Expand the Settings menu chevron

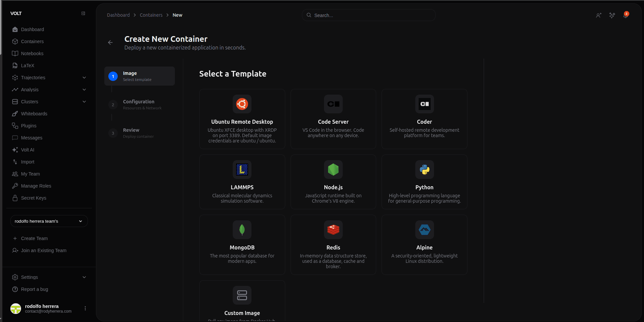click(x=84, y=277)
